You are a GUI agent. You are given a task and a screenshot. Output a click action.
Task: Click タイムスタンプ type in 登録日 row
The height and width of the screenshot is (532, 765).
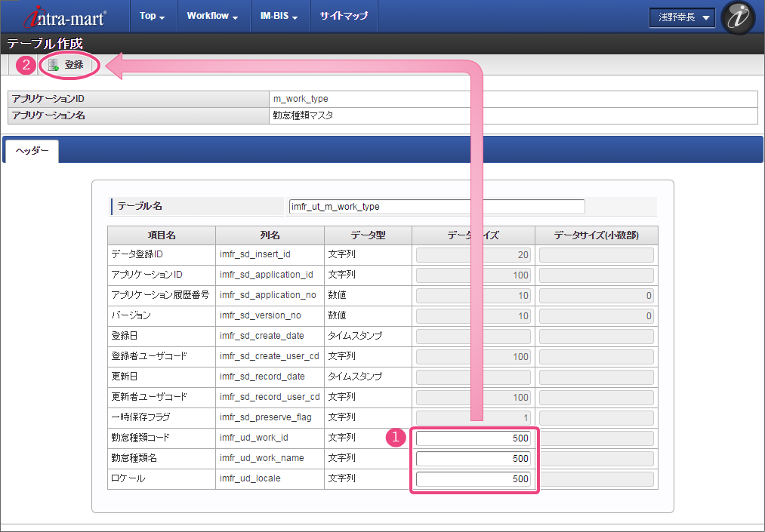(x=355, y=336)
